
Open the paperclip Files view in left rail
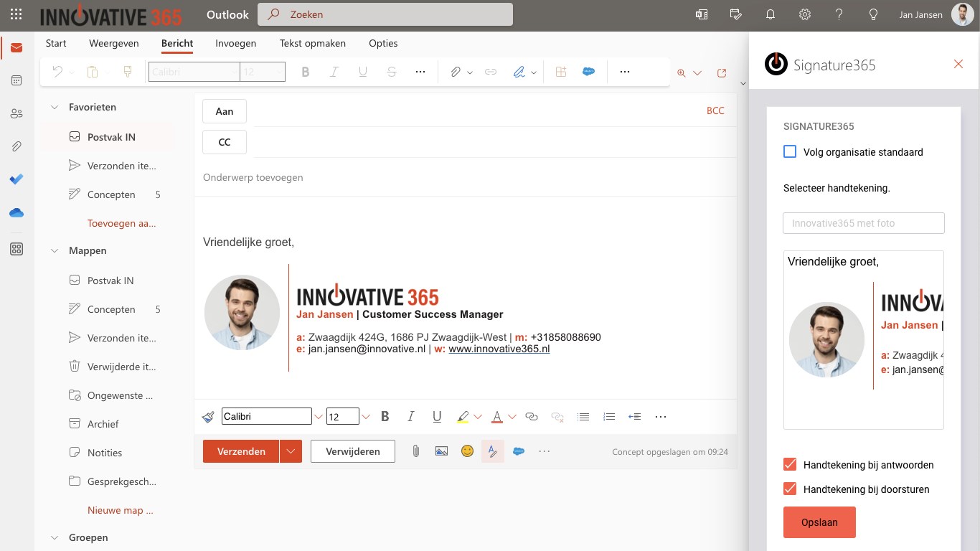coord(17,146)
